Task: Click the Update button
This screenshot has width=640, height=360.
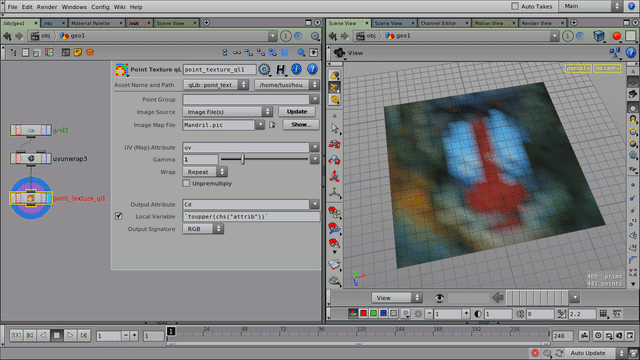Action: [x=297, y=111]
